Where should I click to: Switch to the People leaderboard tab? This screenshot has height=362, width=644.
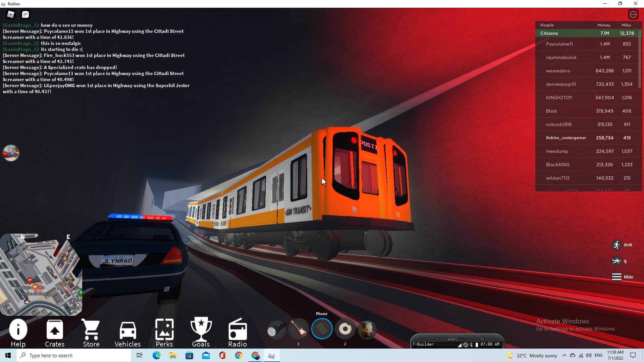tap(547, 25)
